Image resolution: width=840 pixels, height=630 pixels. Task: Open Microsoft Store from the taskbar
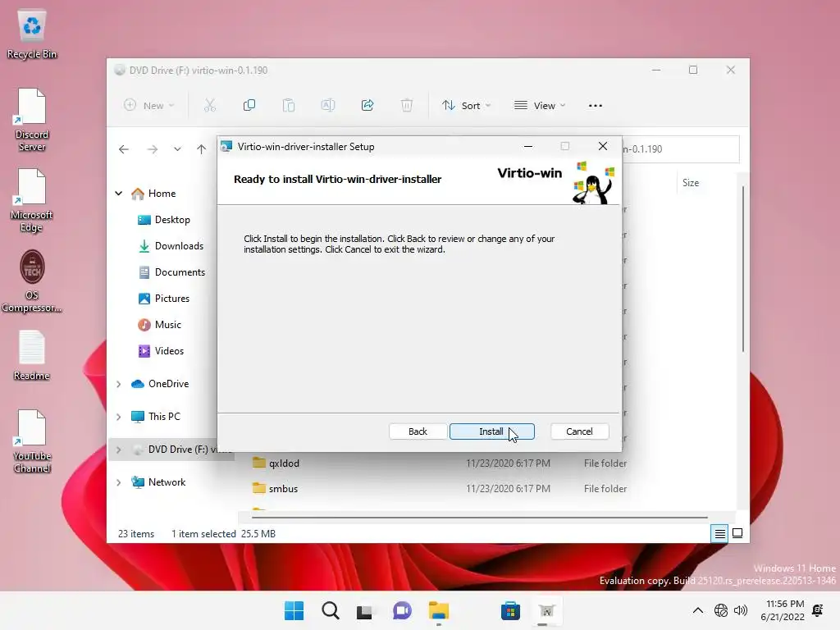(x=510, y=610)
